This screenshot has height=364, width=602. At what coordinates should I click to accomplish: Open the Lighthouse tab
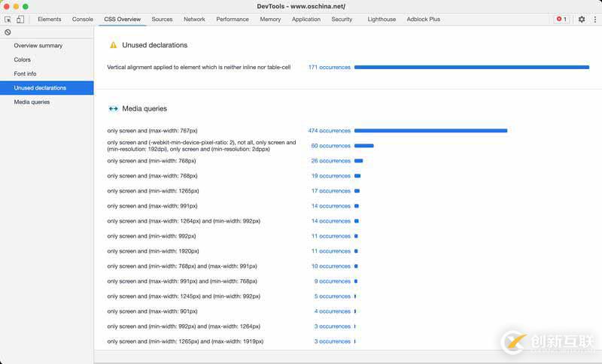click(382, 20)
